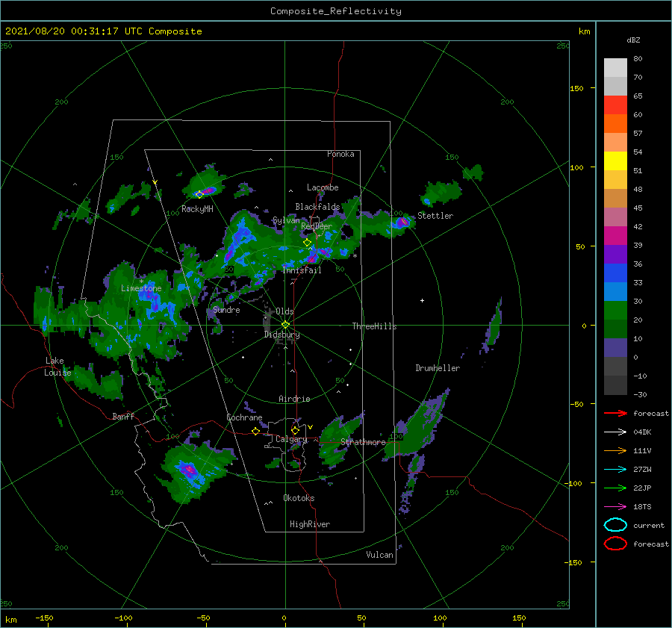Screen dimensions: 672x628
Task: Select the yellow 51-54 dBZ color swatch
Action: [615, 161]
